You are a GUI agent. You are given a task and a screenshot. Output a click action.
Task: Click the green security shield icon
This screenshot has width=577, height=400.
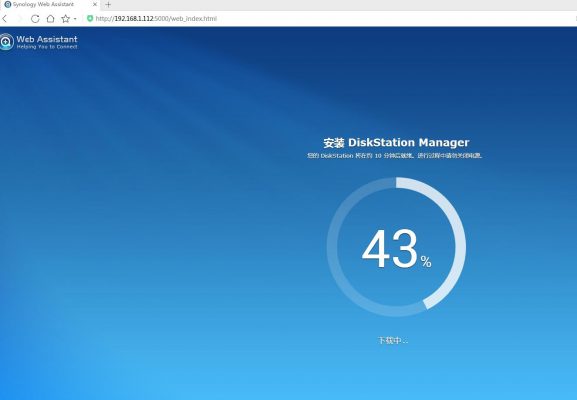click(90, 18)
